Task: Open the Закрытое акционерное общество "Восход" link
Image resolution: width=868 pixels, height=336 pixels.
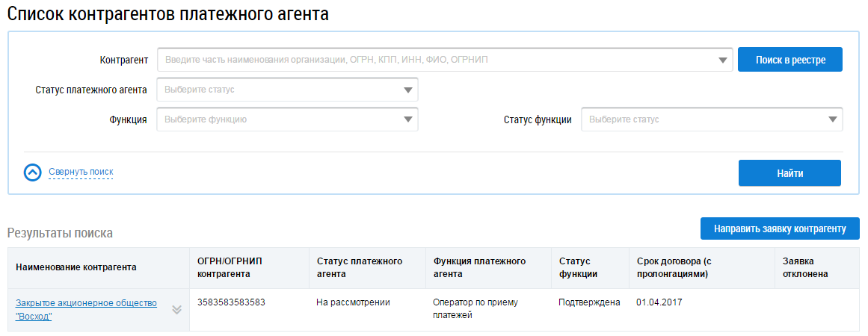Action: 86,309
